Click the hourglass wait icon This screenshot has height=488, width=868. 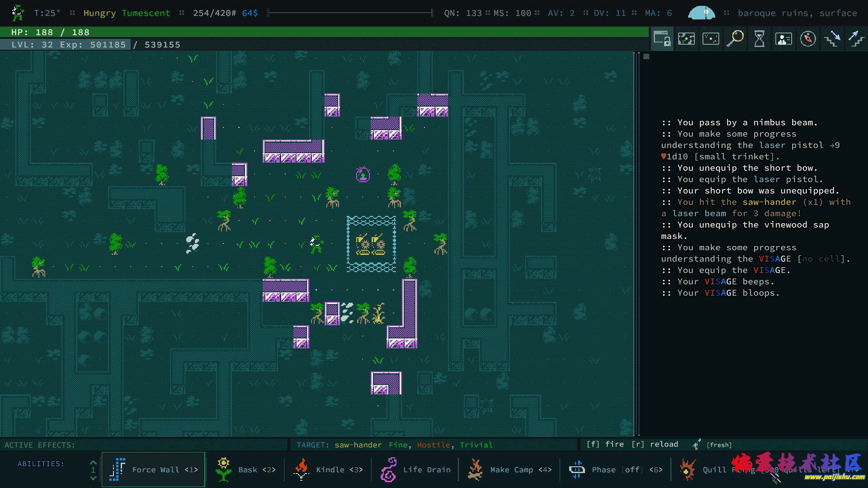click(759, 39)
